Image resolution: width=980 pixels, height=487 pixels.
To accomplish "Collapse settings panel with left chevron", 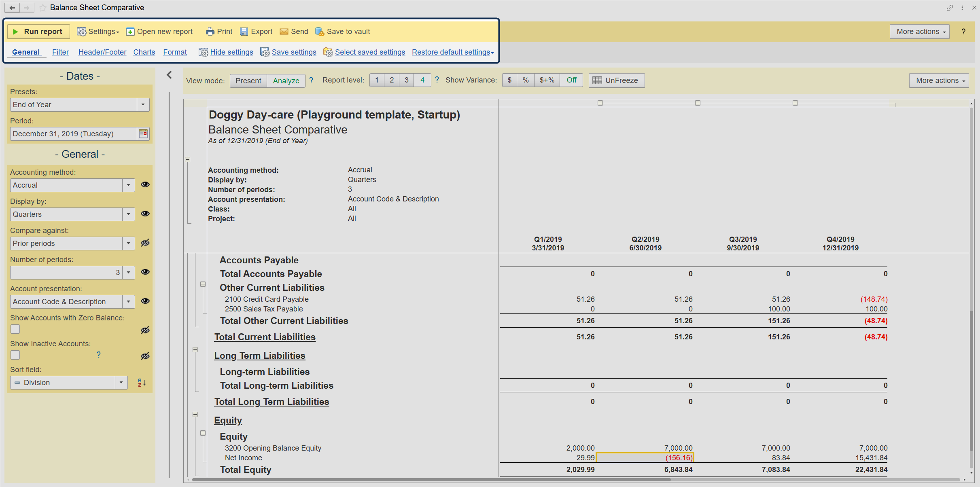I will click(170, 75).
